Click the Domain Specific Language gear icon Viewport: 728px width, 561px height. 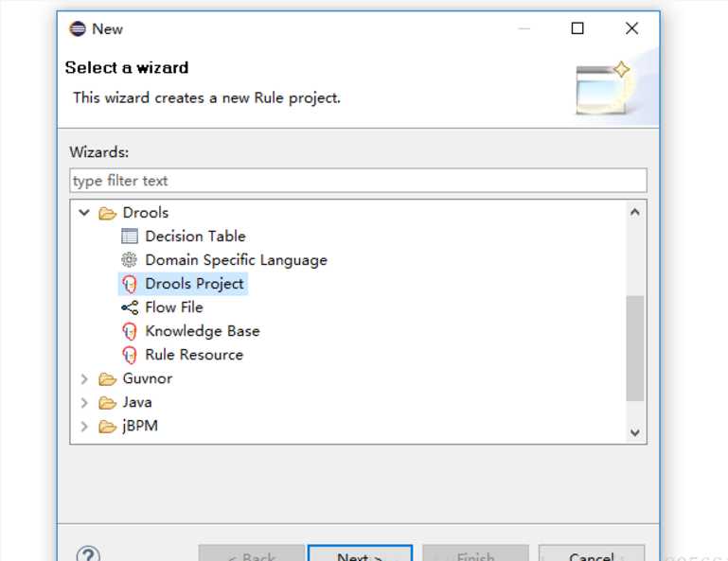pyautogui.click(x=130, y=260)
